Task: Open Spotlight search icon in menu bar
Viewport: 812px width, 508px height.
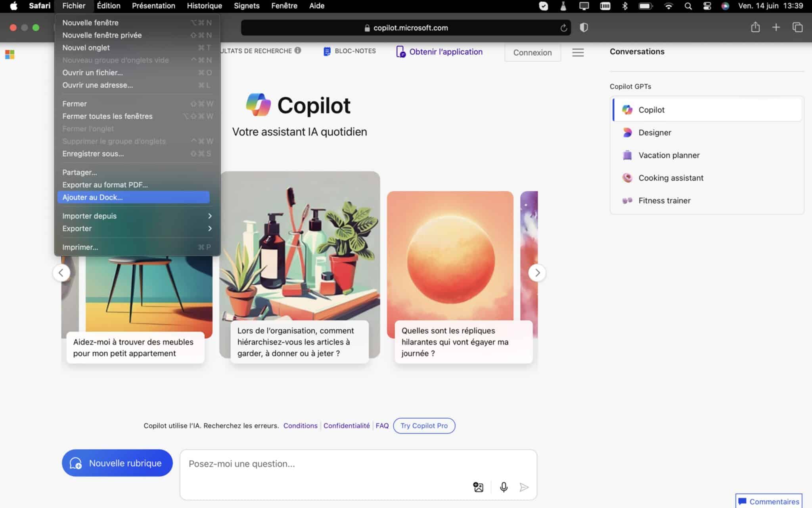Action: click(688, 6)
